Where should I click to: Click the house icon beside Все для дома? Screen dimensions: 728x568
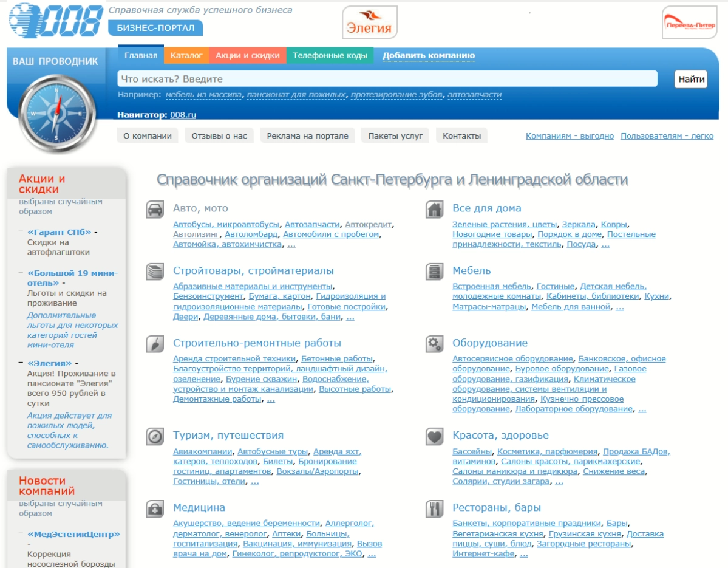434,210
